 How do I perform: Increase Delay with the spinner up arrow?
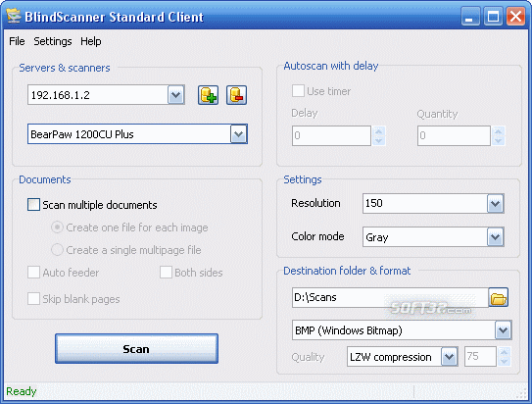379,131
